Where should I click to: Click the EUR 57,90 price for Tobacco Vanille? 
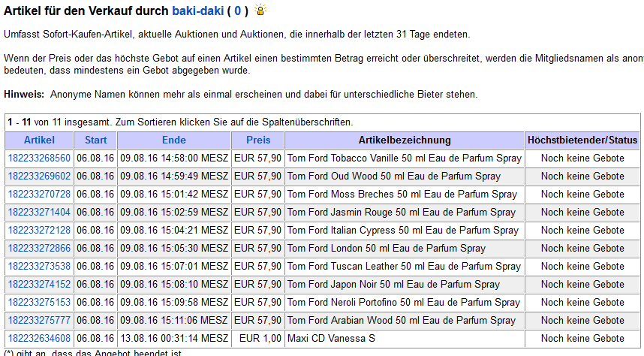tap(257, 158)
